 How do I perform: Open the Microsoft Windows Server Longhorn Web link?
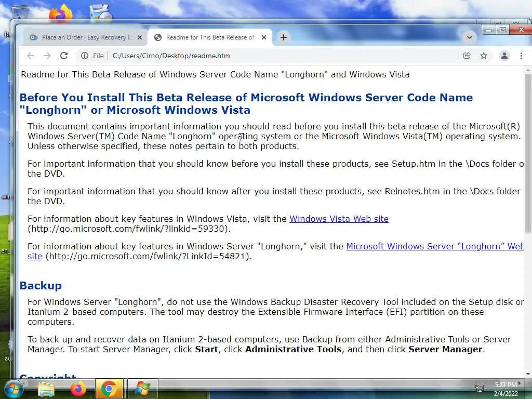pos(435,246)
